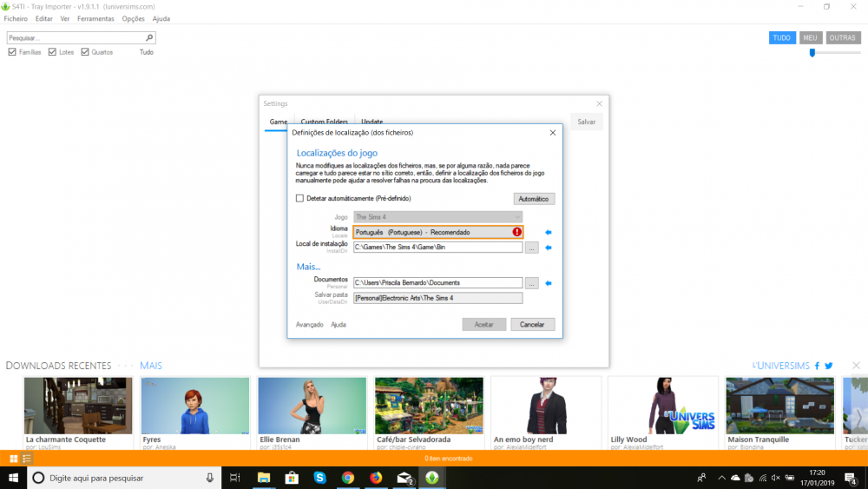Select OUTRAS filter button
868x489 pixels.
(843, 37)
